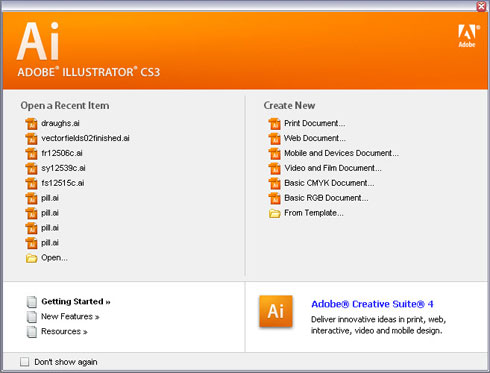Open the Getting Started » link
Viewport: 490px width, 373px height.
76,302
